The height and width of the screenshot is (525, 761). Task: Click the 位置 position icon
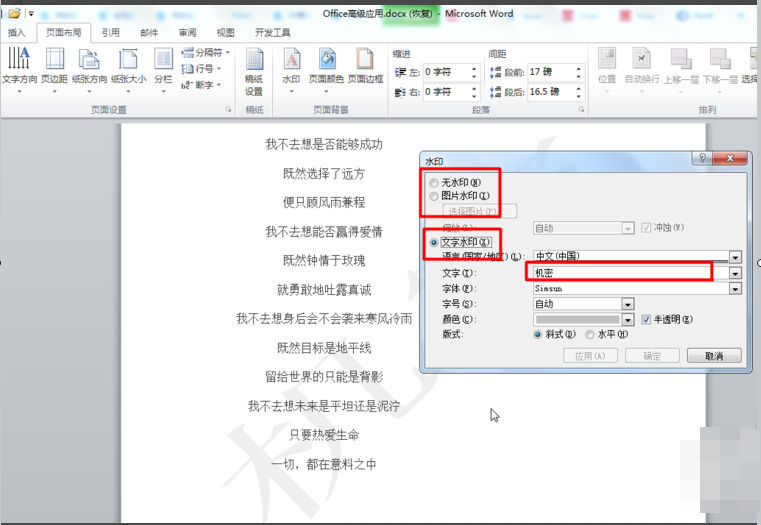click(607, 68)
